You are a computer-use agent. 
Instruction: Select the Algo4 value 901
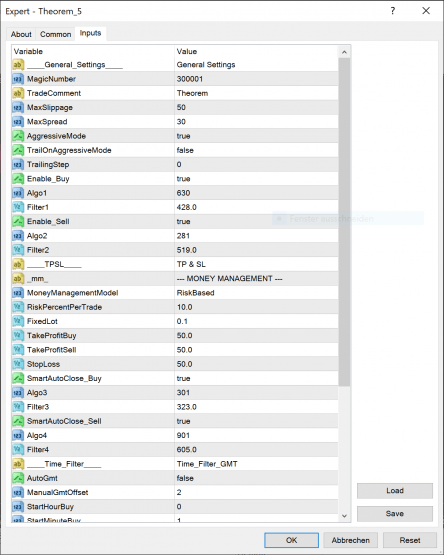tap(183, 435)
